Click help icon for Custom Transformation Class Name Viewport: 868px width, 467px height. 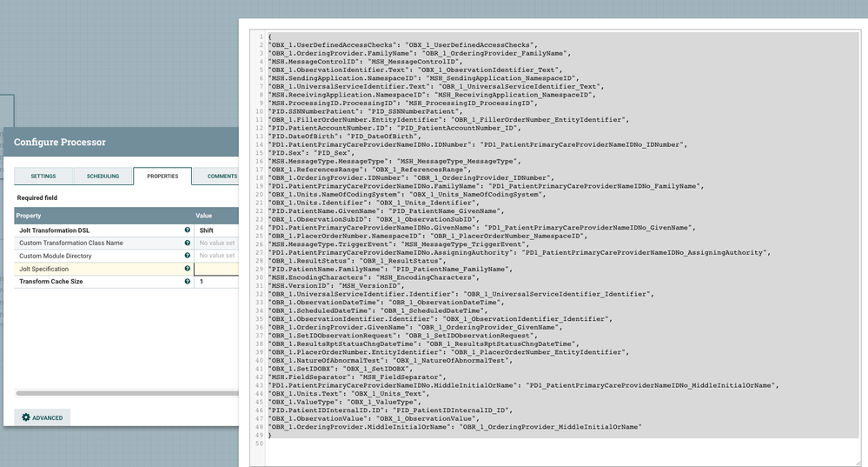(187, 243)
